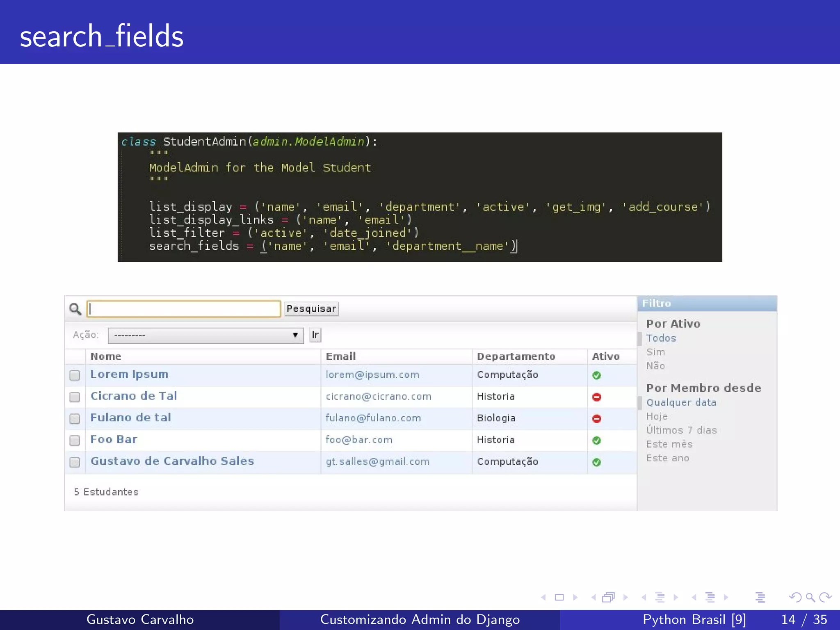The width and height of the screenshot is (840, 630).
Task: Click the previous subsection arrow in navigation bar
Action: coord(644,598)
